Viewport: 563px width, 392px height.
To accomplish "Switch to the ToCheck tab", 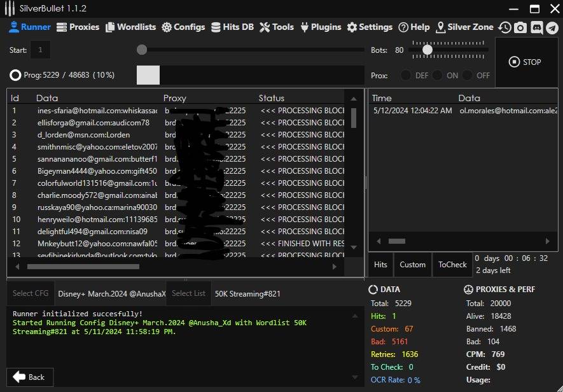I will click(x=452, y=265).
